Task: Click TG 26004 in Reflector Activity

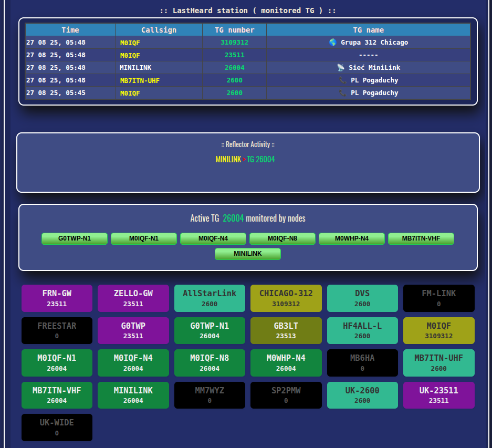Action: click(x=261, y=159)
